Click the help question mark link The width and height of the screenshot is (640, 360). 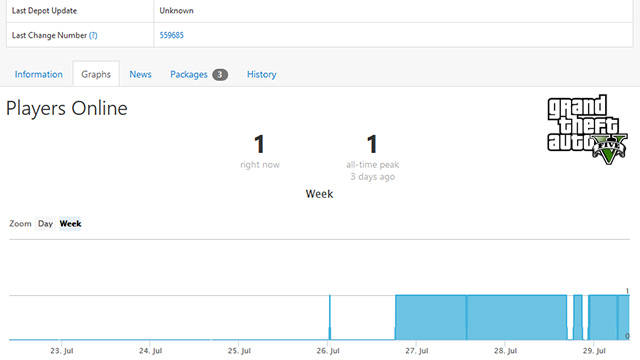click(93, 35)
